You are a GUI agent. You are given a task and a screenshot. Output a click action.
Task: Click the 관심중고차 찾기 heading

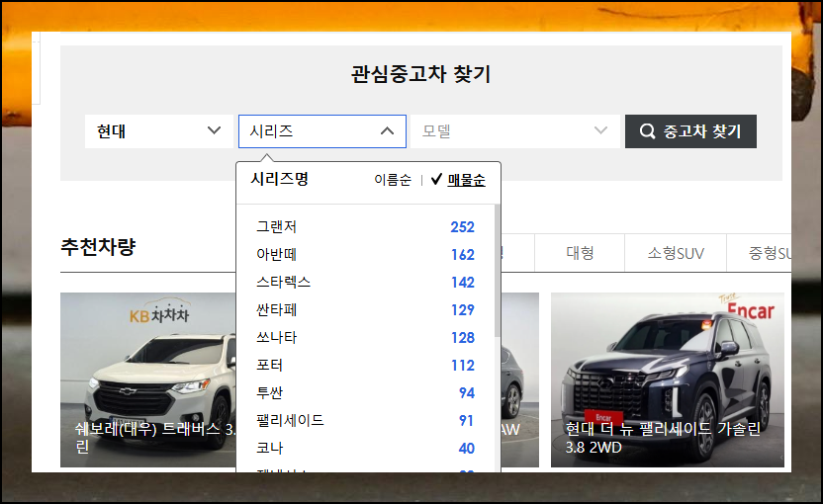421,74
